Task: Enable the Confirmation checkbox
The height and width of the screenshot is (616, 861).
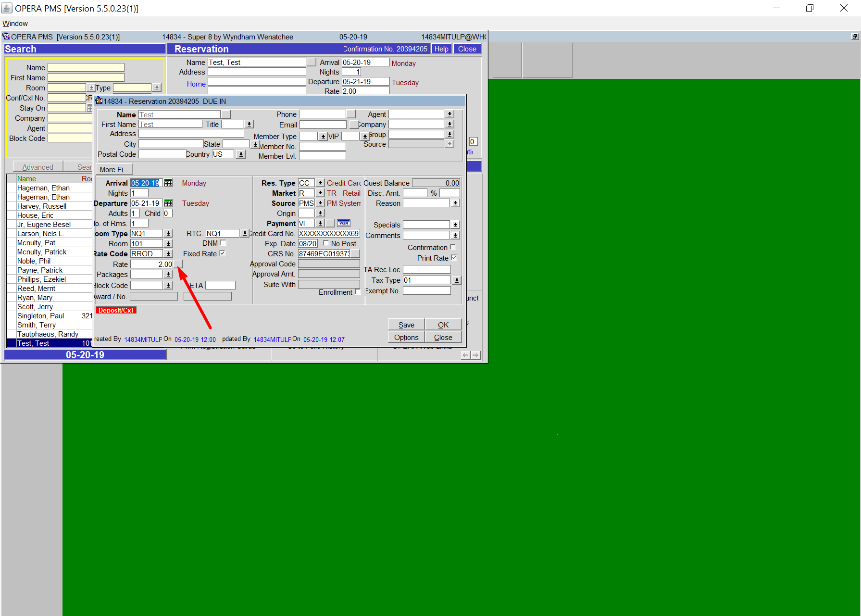Action: click(453, 246)
